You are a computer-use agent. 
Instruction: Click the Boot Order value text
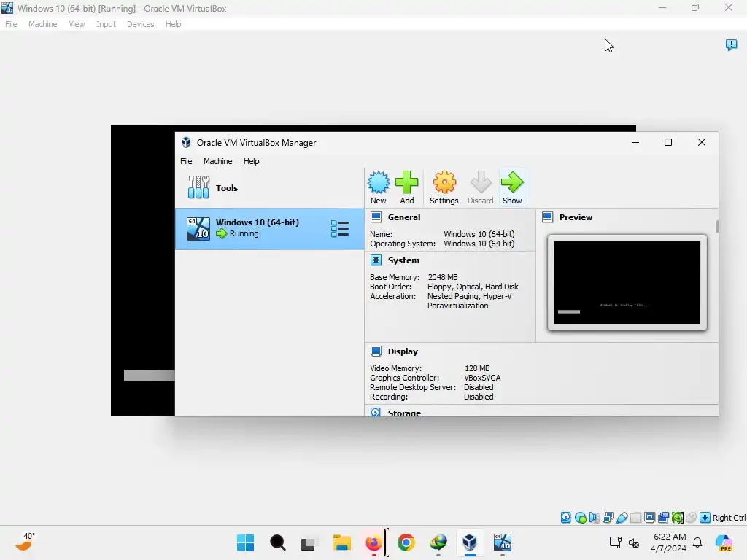point(473,287)
